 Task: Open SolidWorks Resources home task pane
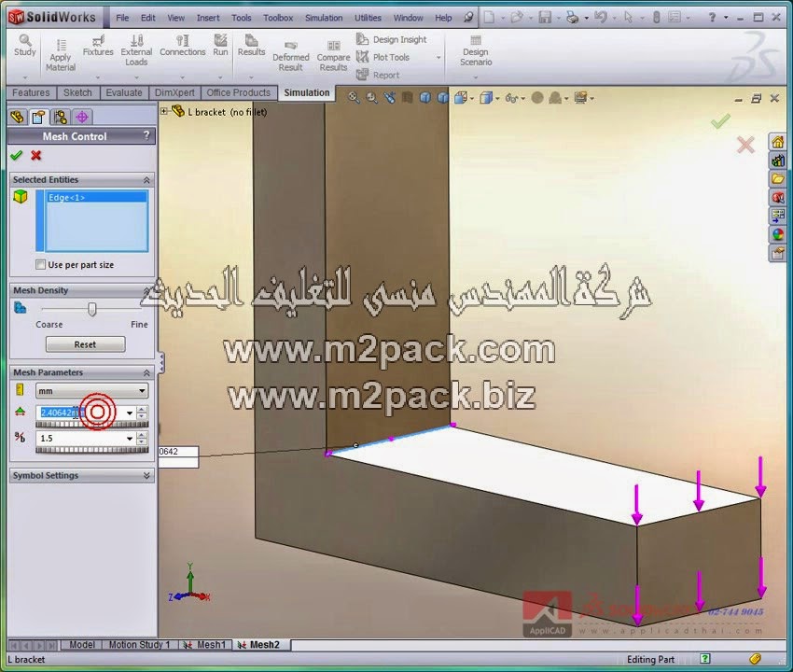(x=778, y=142)
